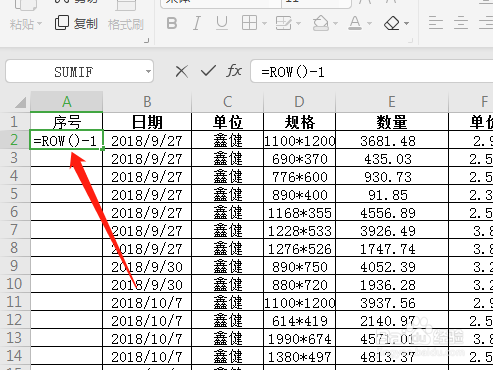
Task: Click cell with 1990*674
Action: [x=299, y=338]
